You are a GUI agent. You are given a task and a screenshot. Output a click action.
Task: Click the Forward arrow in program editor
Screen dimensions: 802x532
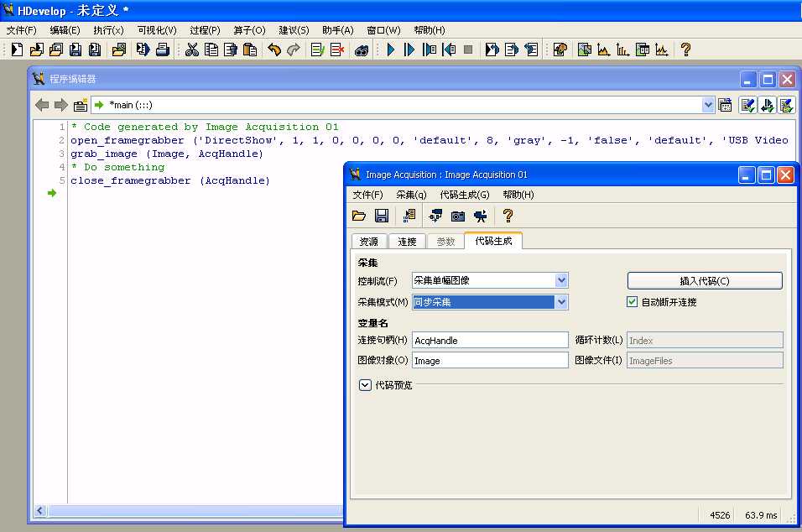[x=61, y=105]
